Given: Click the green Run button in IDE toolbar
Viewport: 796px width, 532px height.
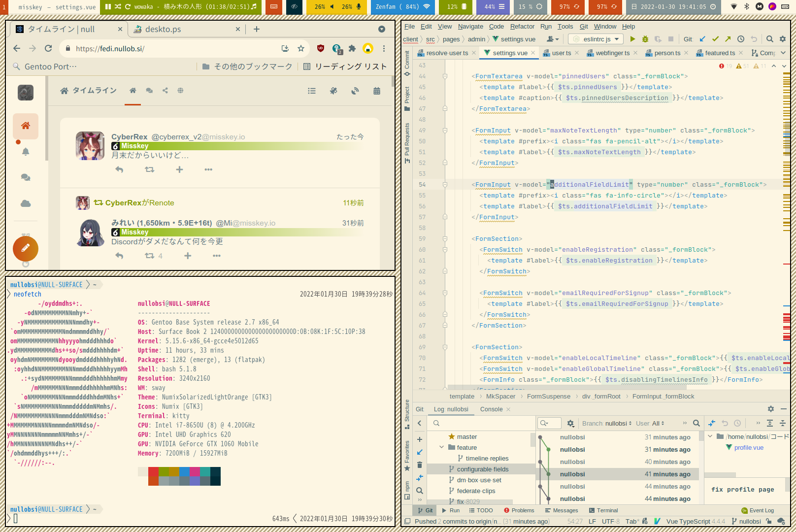Looking at the screenshot, I should (632, 39).
